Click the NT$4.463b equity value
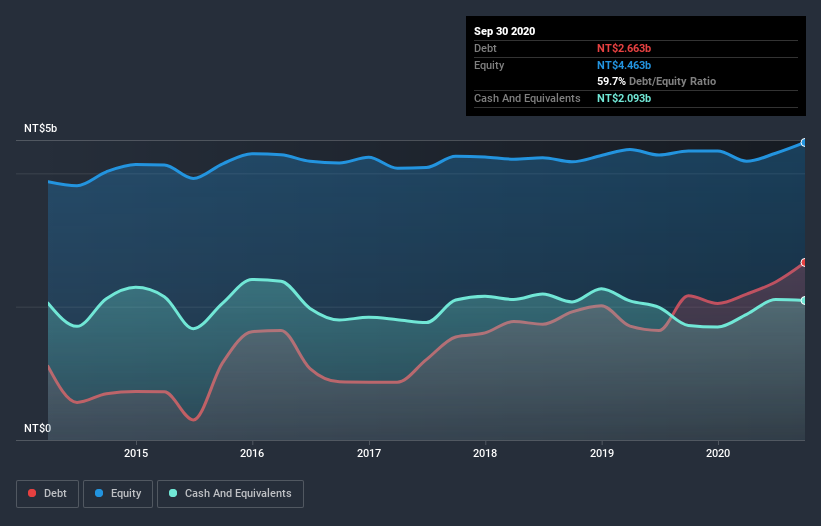This screenshot has height=526, width=821. [x=624, y=65]
